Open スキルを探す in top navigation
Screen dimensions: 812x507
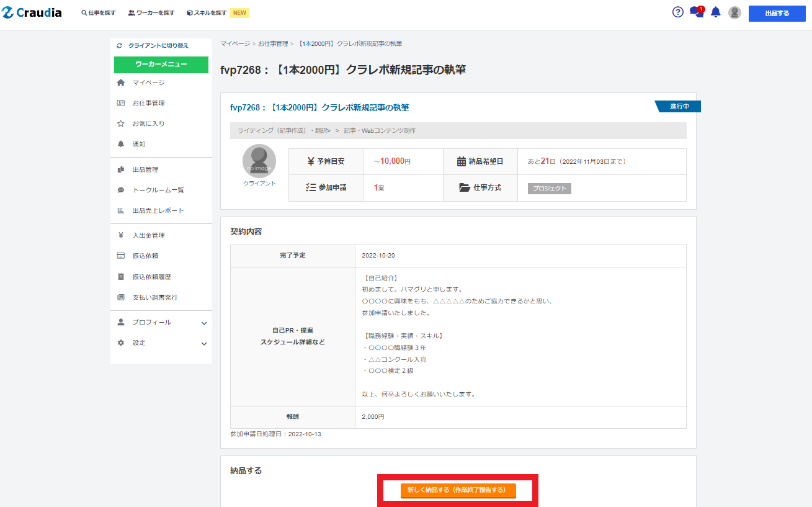pos(206,13)
